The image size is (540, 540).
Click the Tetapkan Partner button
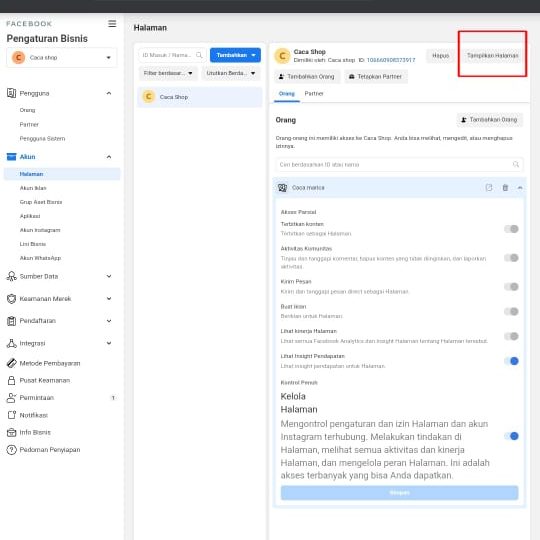click(376, 76)
